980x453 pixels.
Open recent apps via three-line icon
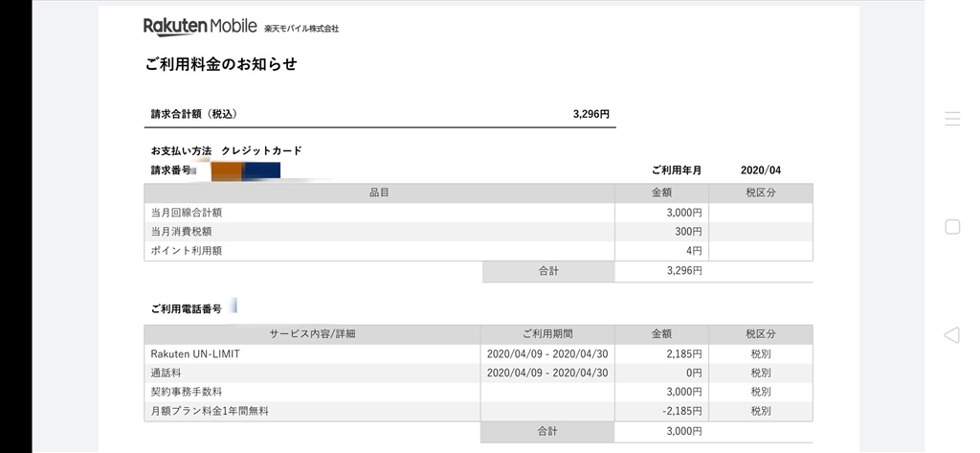[x=952, y=119]
